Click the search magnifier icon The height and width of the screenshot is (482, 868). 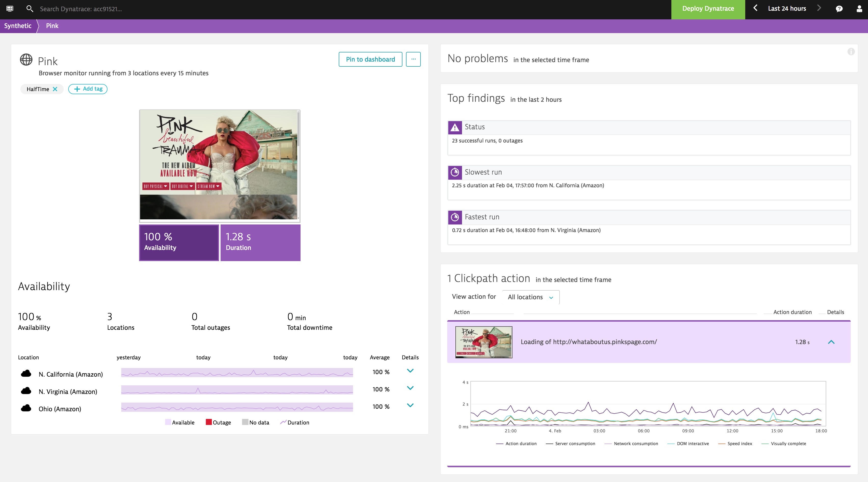click(x=30, y=9)
